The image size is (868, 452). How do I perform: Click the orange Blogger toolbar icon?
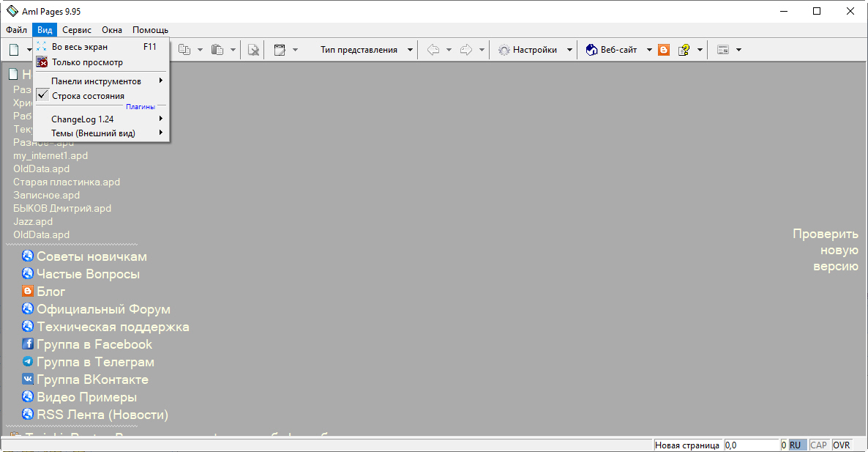[x=664, y=50]
